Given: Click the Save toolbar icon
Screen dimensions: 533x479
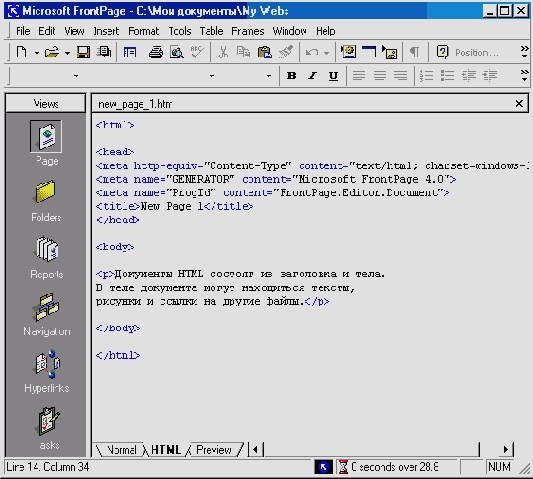Looking at the screenshot, I should click(83, 52).
